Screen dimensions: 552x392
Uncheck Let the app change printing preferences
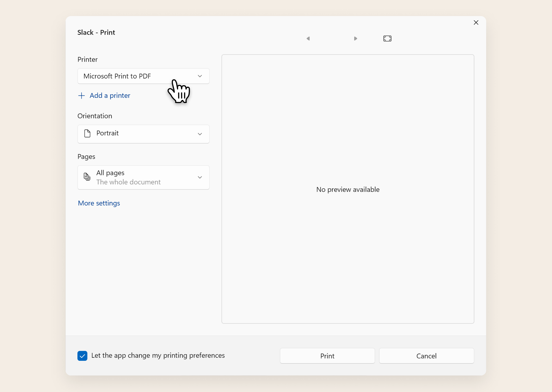82,356
